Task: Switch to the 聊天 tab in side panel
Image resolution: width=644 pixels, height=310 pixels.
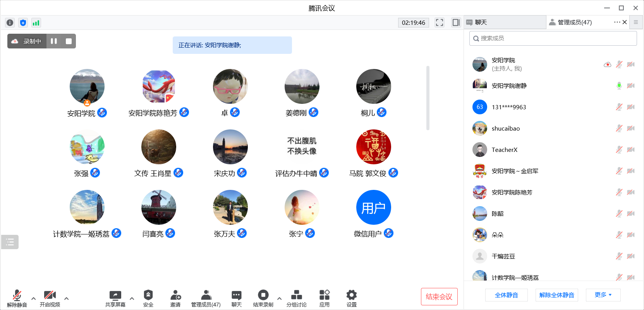Action: coord(505,22)
